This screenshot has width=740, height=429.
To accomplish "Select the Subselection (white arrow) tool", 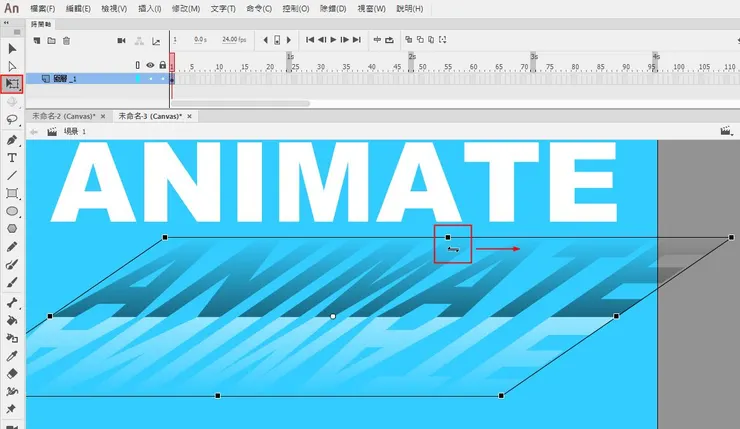I will coord(12,66).
